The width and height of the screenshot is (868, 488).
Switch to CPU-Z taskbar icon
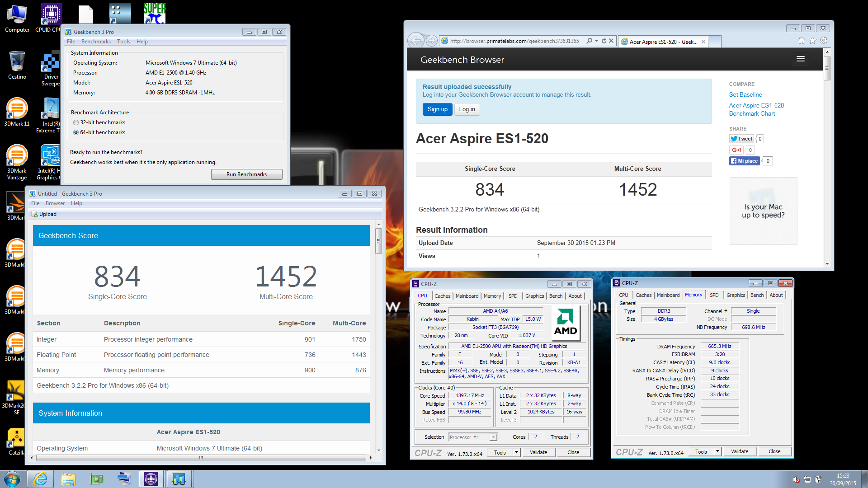(x=151, y=479)
